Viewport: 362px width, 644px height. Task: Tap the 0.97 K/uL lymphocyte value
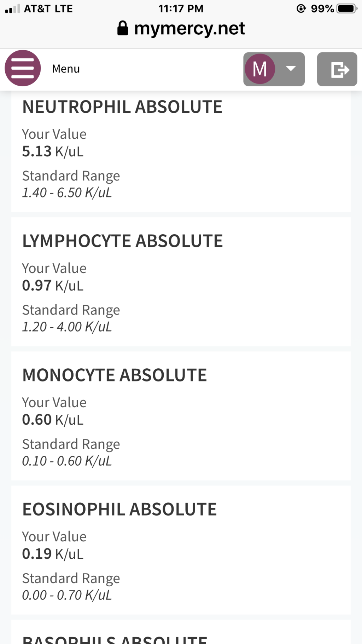pyautogui.click(x=53, y=286)
